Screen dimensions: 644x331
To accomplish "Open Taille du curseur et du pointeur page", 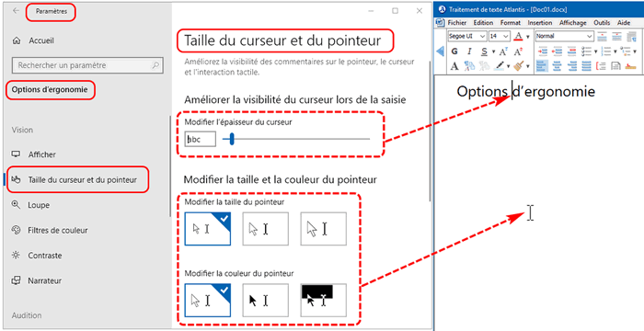I will (x=82, y=180).
